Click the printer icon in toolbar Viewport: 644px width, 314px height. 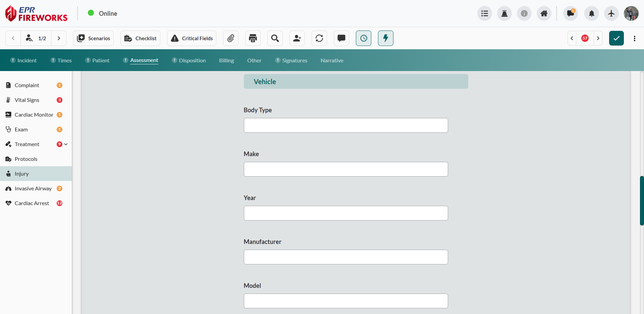tap(253, 38)
